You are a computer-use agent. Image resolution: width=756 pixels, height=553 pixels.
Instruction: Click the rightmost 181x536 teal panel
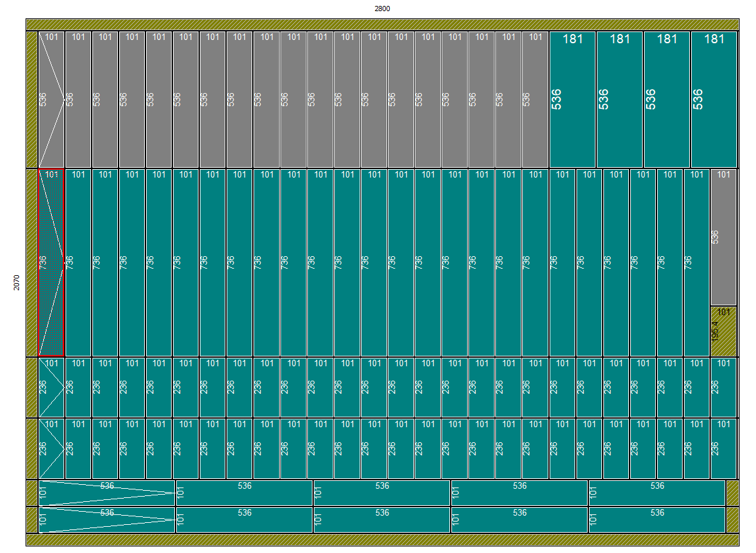[714, 99]
